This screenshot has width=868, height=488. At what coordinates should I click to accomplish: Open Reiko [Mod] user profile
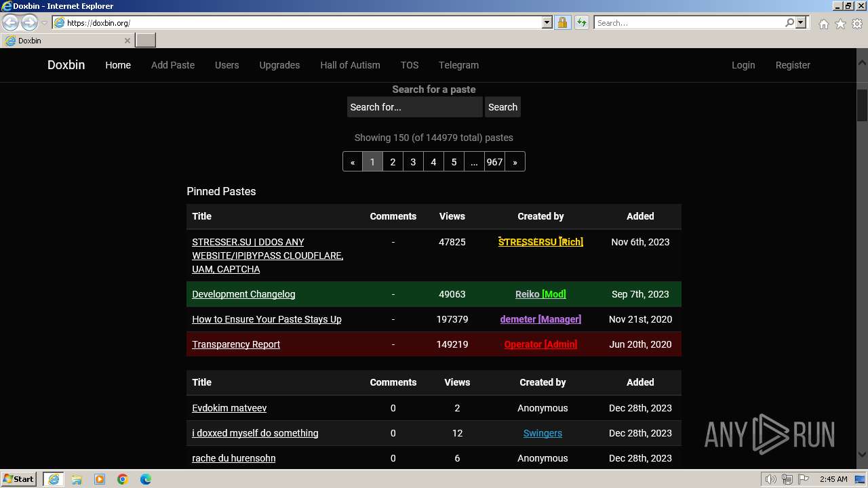pos(540,294)
